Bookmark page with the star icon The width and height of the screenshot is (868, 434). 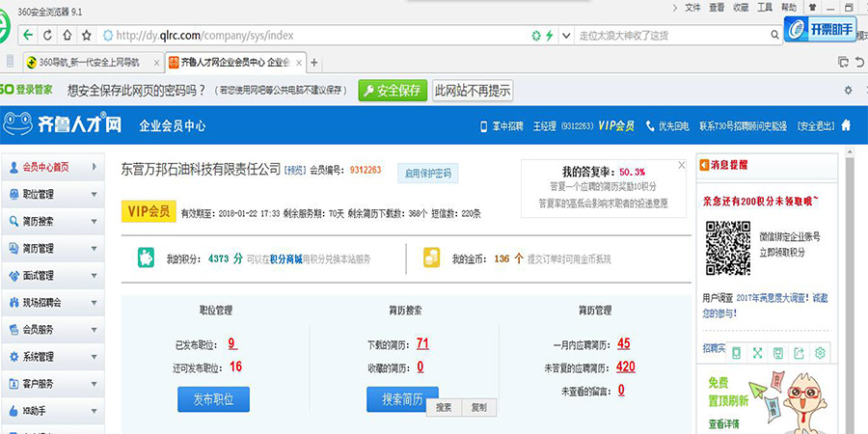87,36
